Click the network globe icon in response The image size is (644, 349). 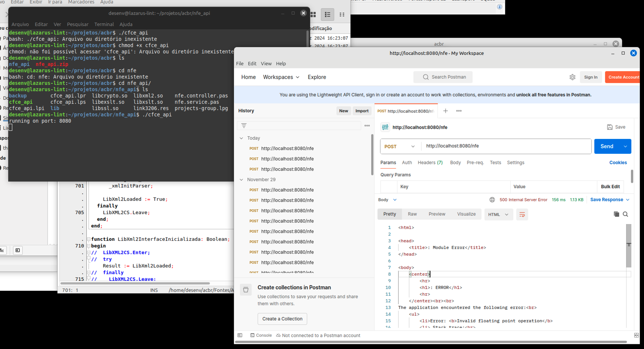coord(492,200)
